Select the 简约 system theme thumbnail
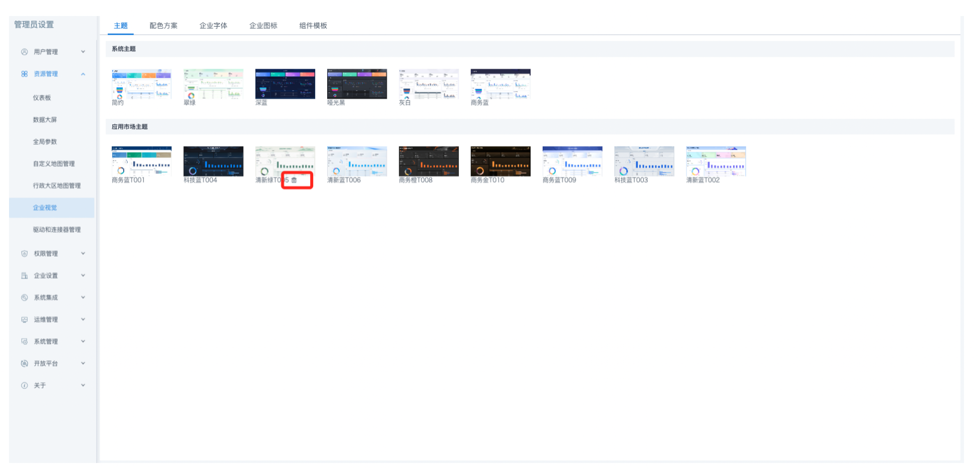Viewport: 980px width, 472px height. (x=141, y=84)
